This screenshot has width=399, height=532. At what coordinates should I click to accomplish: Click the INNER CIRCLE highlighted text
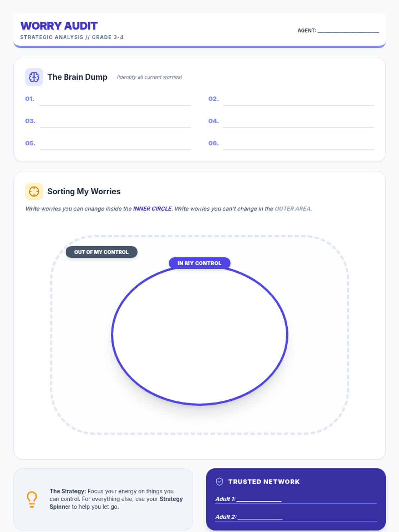152,209
